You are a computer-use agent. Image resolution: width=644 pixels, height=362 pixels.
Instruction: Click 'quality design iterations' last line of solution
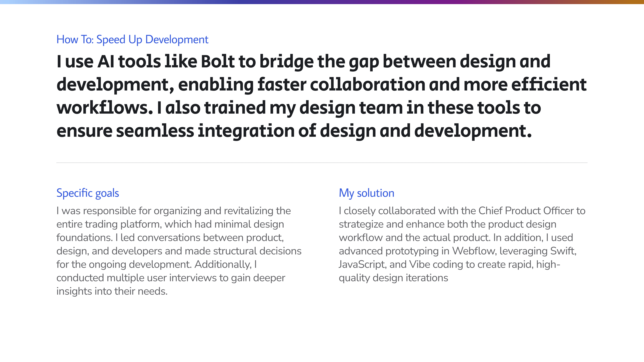click(x=393, y=278)
